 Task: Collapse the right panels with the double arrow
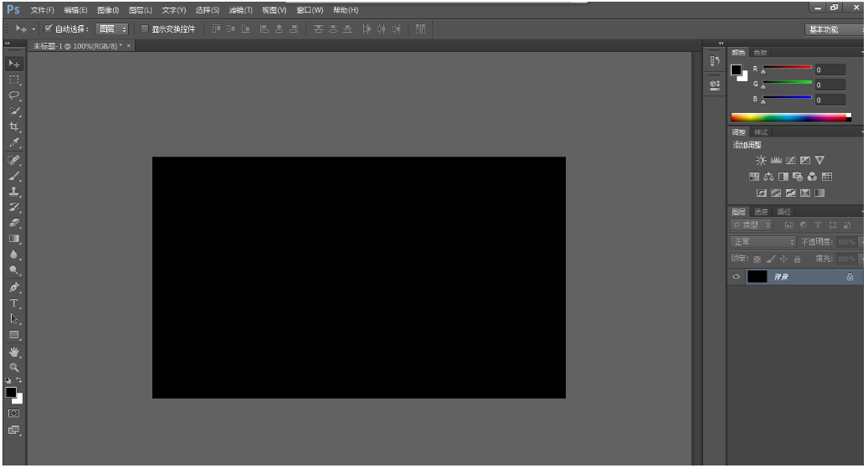pos(721,44)
